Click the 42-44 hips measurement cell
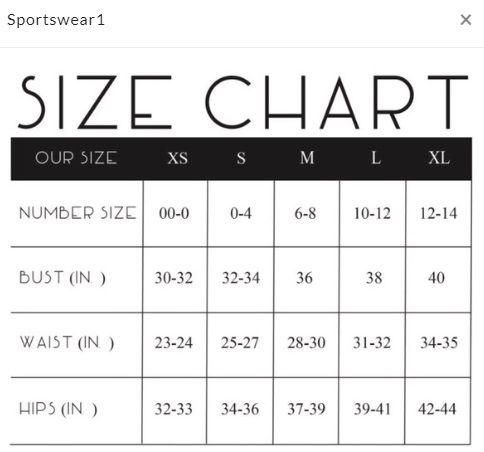 (437, 409)
